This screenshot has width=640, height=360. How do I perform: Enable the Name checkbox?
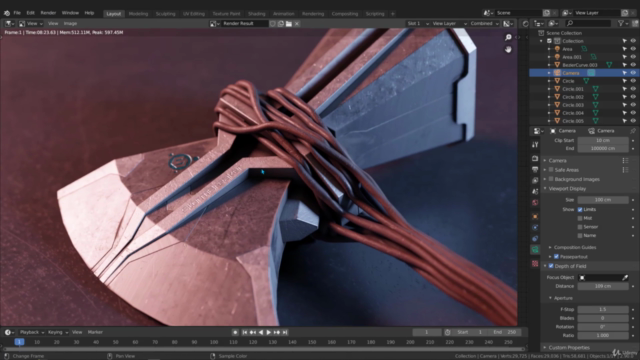tap(580, 236)
